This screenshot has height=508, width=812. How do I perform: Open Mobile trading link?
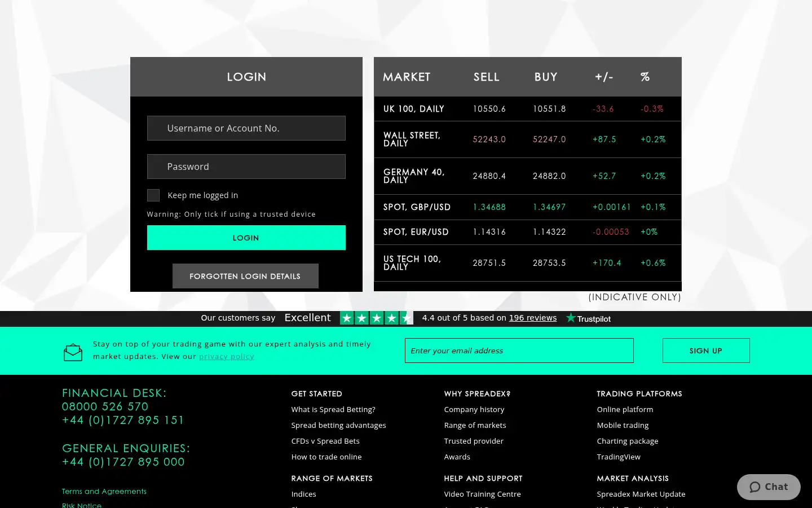pyautogui.click(x=623, y=425)
